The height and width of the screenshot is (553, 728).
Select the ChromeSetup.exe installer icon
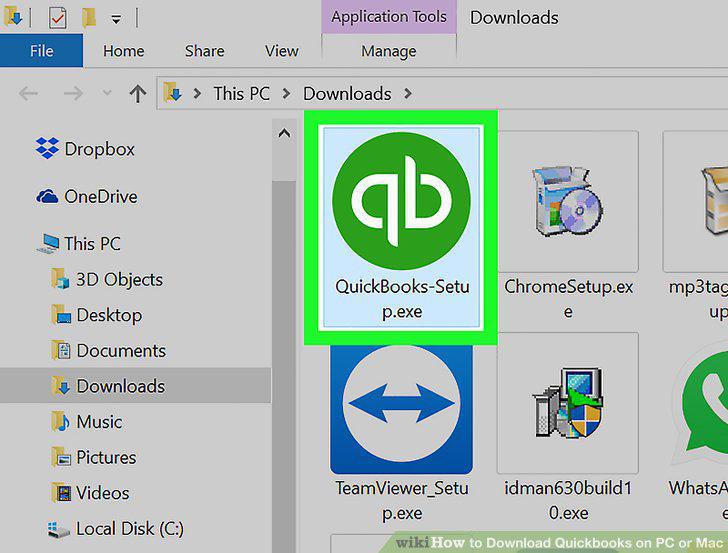[567, 201]
